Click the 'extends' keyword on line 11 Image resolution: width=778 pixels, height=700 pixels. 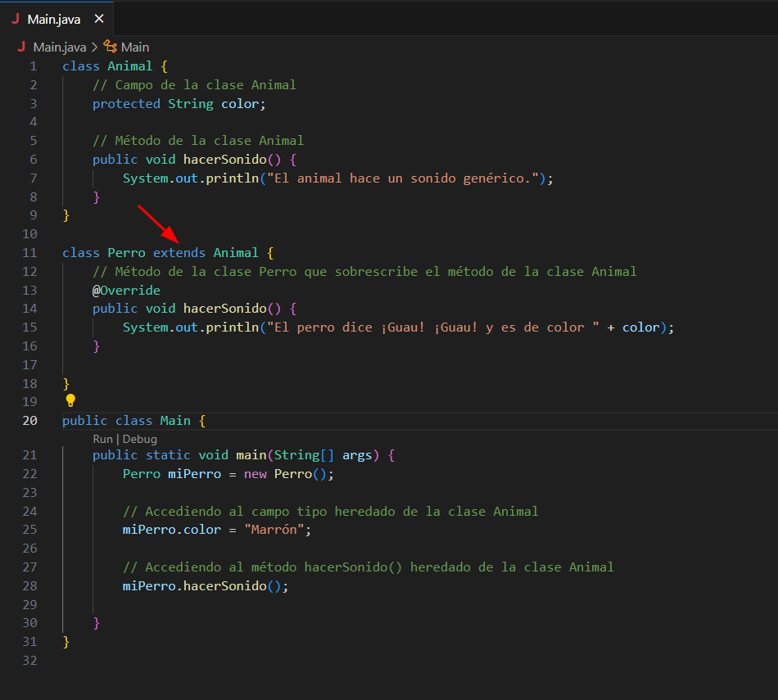coord(179,253)
